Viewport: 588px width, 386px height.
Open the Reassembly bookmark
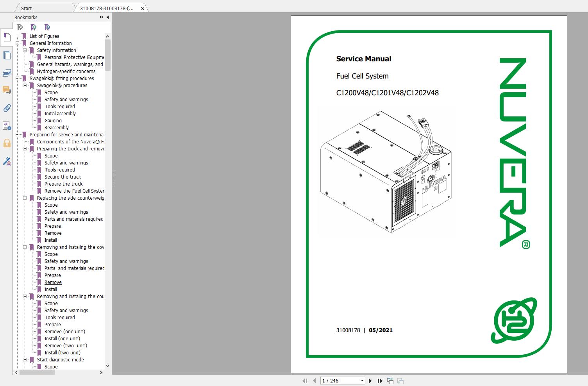pos(57,128)
